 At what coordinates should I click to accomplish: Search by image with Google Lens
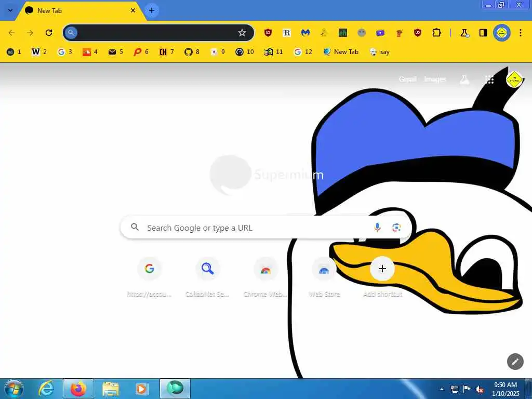pyautogui.click(x=396, y=228)
